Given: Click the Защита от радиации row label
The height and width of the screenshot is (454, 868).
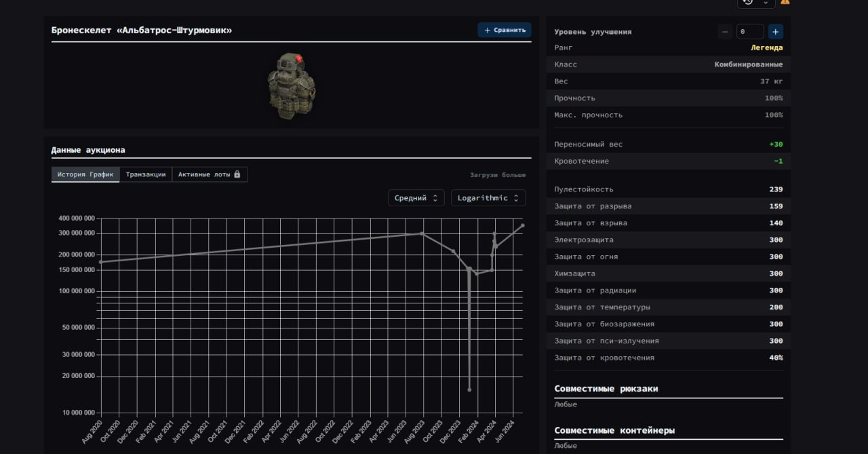Looking at the screenshot, I should coord(595,290).
